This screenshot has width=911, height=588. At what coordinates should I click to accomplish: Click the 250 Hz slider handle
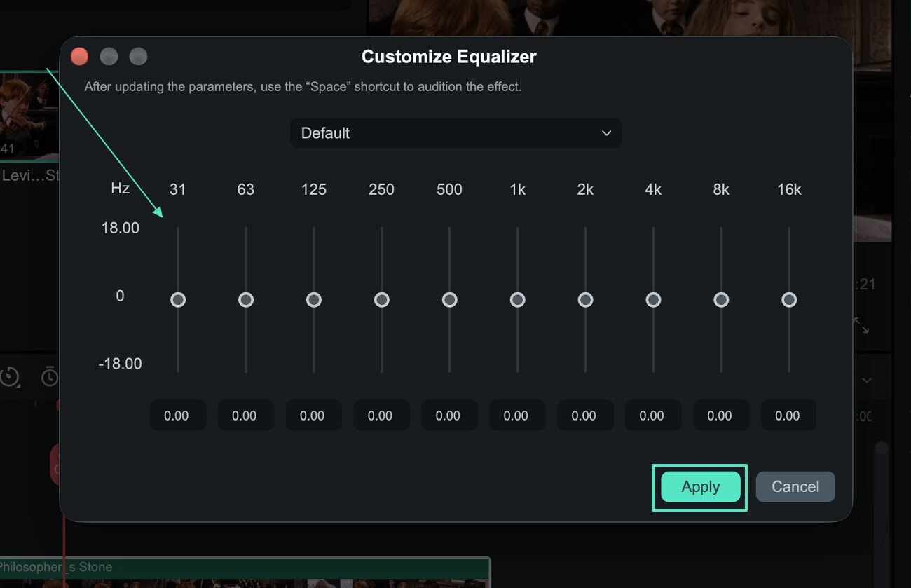pyautogui.click(x=382, y=300)
